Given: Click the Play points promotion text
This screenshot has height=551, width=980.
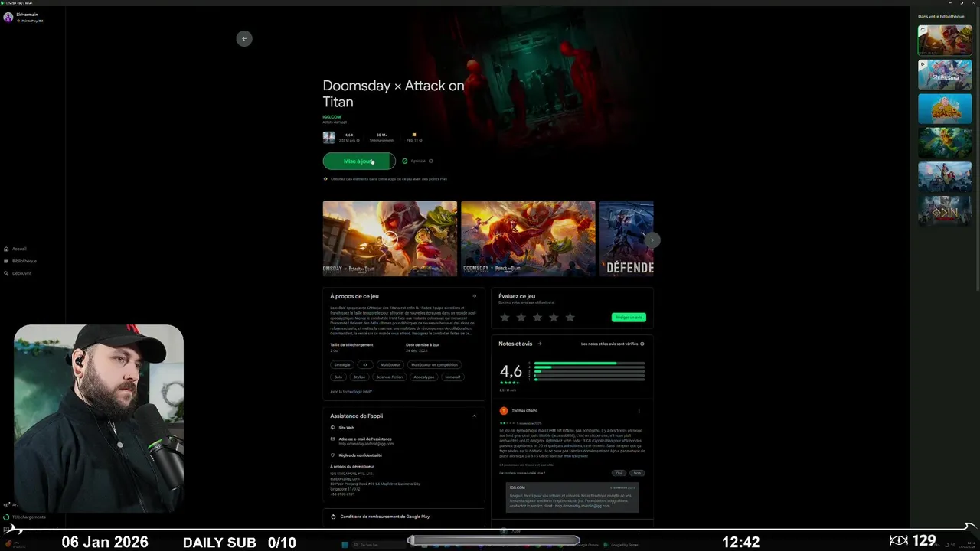Looking at the screenshot, I should tap(389, 179).
